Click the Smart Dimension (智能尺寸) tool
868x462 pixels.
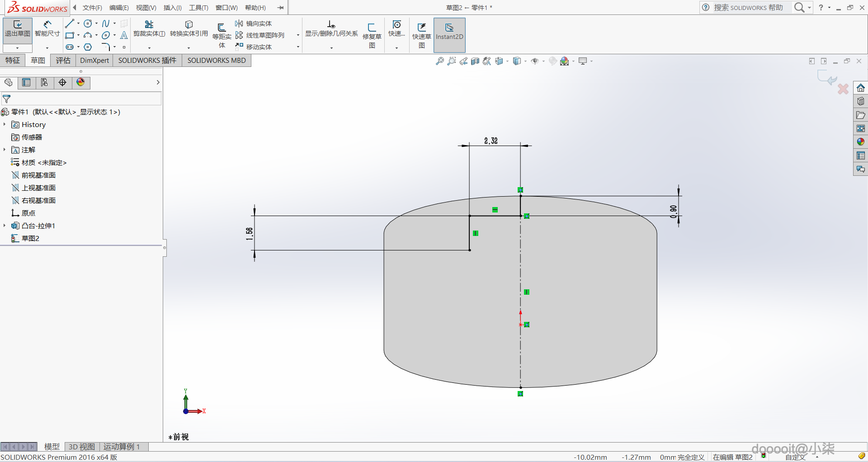47,28
